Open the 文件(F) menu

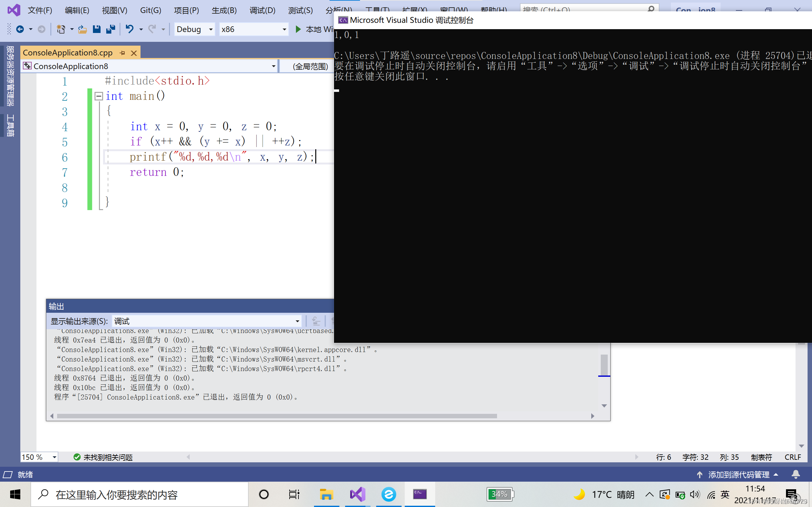[x=40, y=10]
